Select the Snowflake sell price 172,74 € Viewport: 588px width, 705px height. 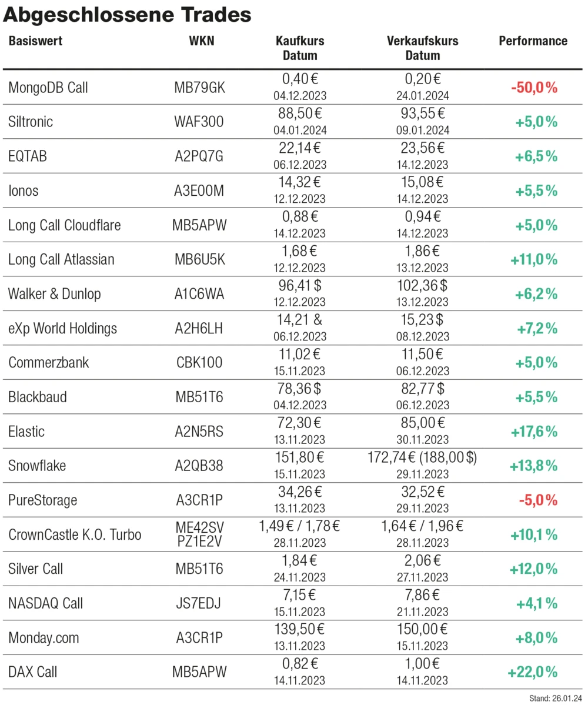397,459
